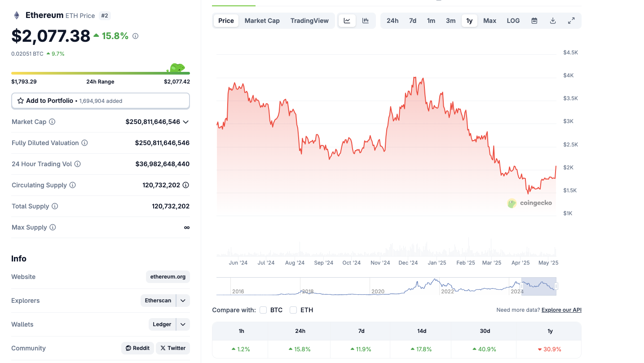Click the gecko mascot on range bar
Viewport: 644px width, 363px height.
click(x=176, y=68)
